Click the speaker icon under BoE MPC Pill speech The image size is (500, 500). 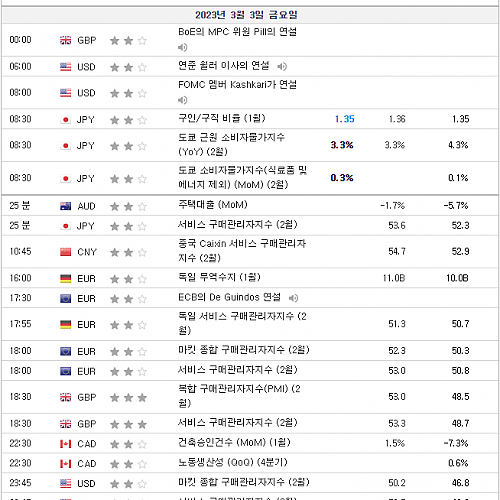tap(182, 47)
